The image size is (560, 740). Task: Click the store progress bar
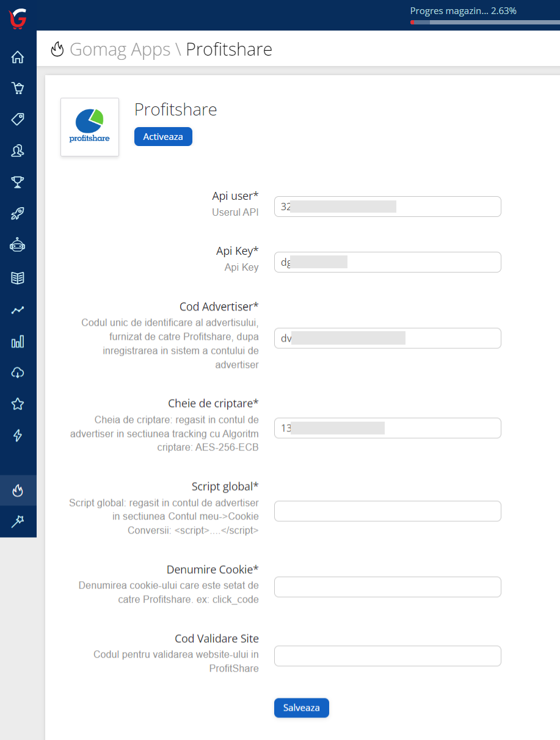(485, 22)
